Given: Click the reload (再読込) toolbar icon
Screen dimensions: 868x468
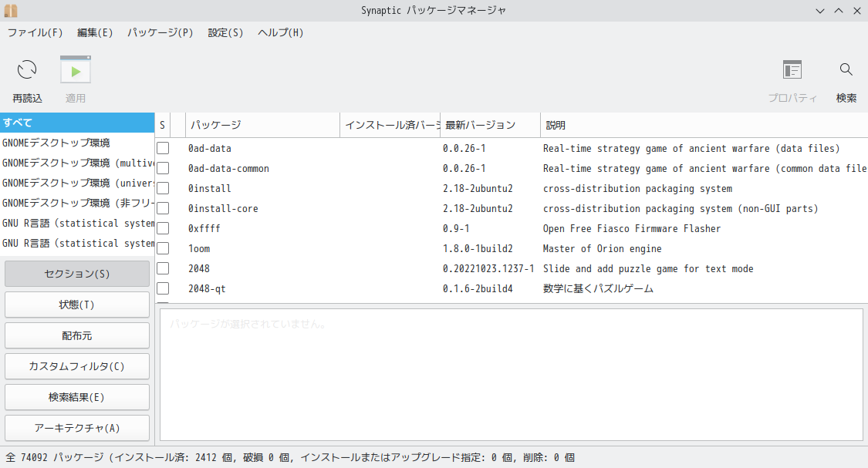Looking at the screenshot, I should (x=27, y=70).
